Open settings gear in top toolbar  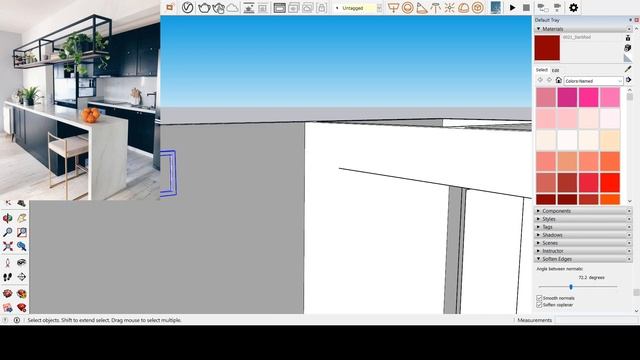coord(573,8)
